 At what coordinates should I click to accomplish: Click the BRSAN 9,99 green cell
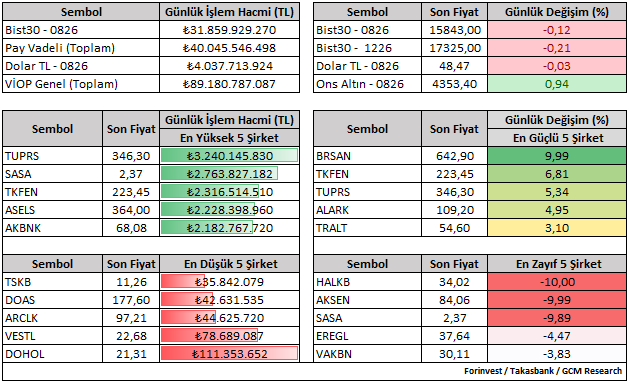557,156
